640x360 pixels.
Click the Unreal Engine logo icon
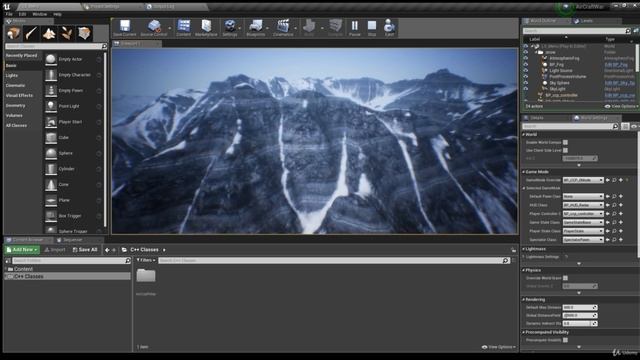[7, 7]
